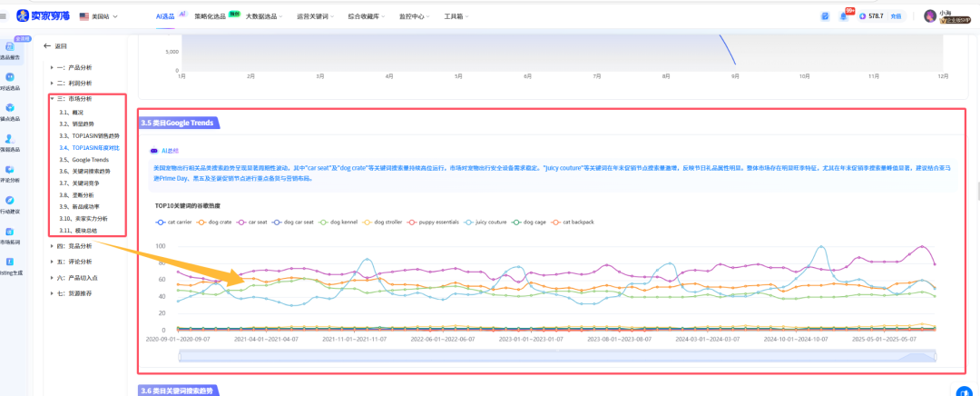980x396 pixels.
Task: Click the AI总结 robot icon
Action: coord(153,151)
